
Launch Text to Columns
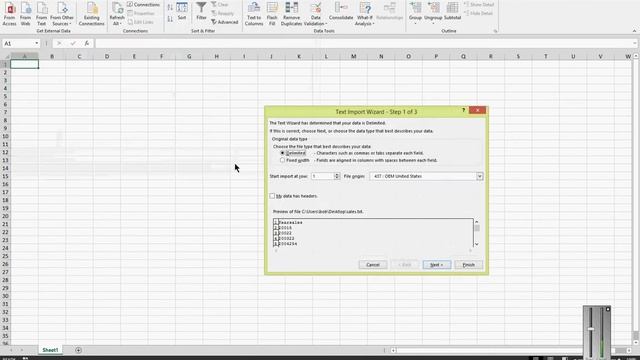[254, 14]
